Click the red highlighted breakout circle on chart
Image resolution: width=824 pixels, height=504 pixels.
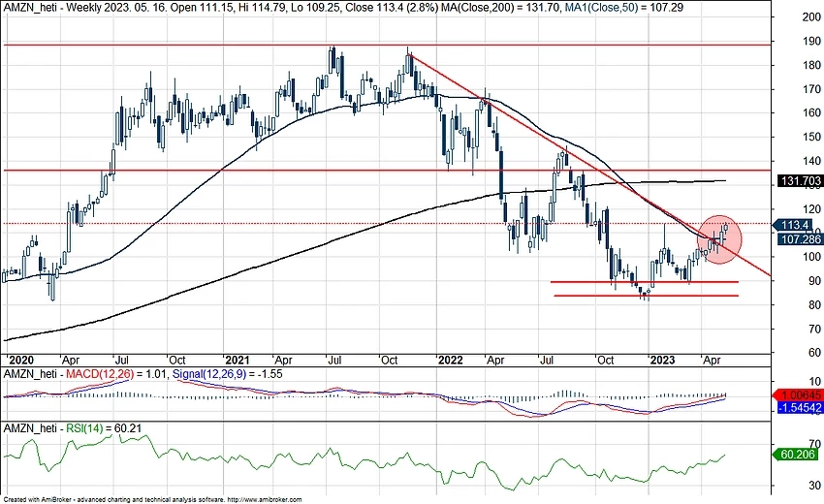click(x=719, y=239)
